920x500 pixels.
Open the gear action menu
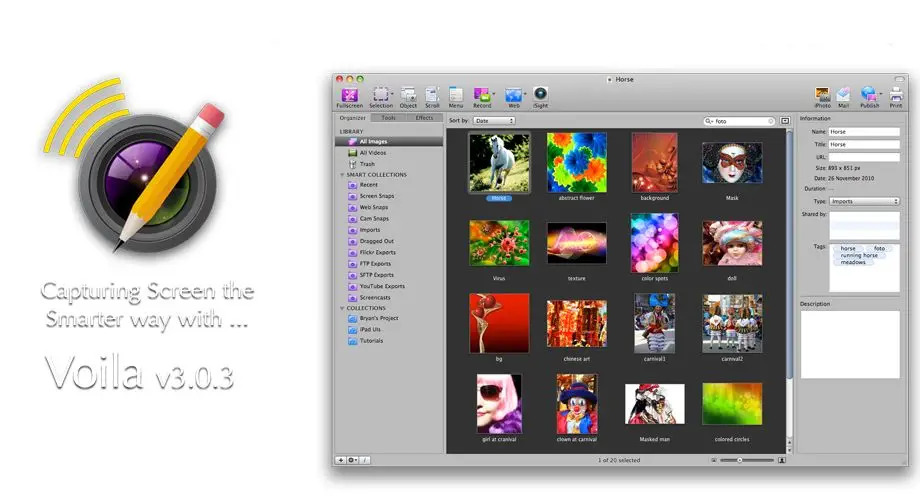[352, 460]
